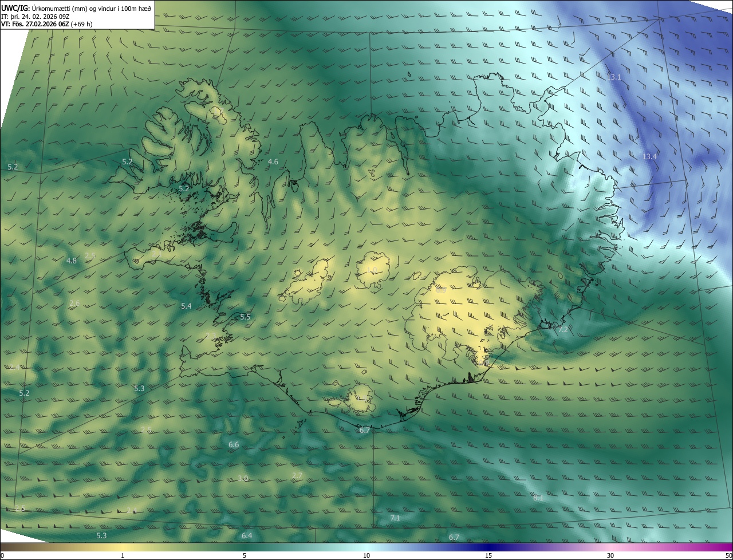Click the 50 tick on the color scale
Screen dimensions: 733x560
pos(728,555)
